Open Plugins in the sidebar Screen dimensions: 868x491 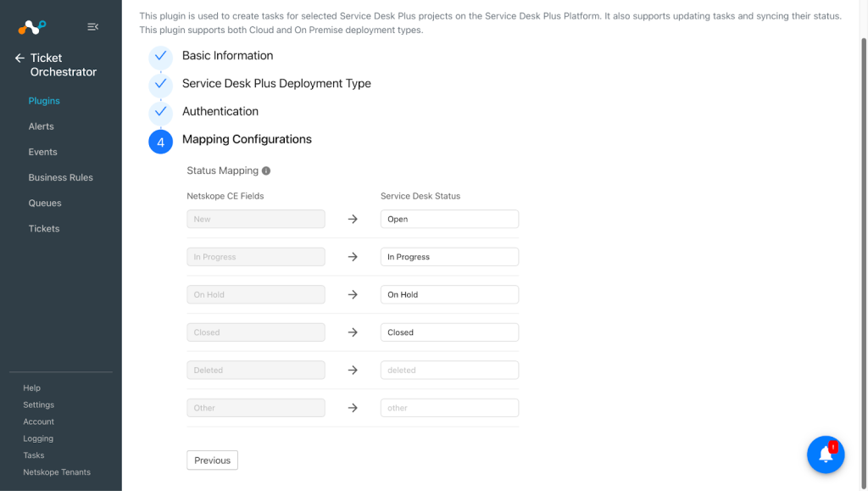coord(44,101)
